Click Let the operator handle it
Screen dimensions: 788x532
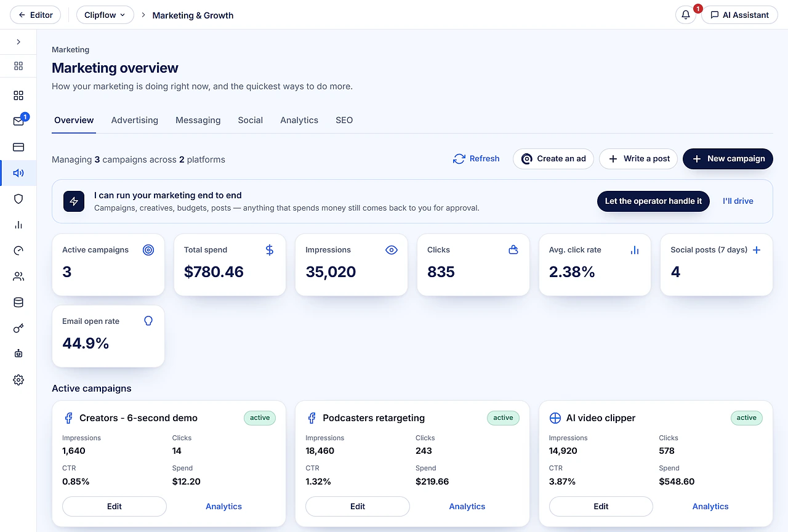(653, 201)
